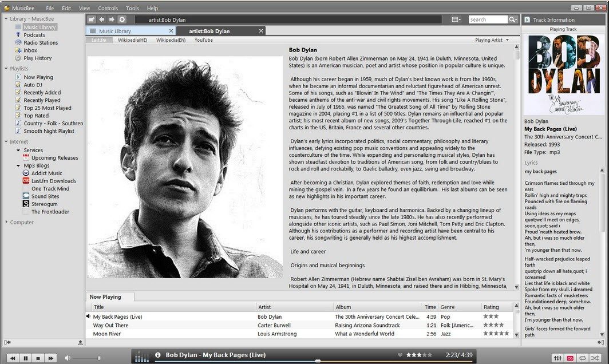Click the artist:Bob Dylan address bar
Image resolution: width=609 pixels, height=364 pixels.
[288, 20]
